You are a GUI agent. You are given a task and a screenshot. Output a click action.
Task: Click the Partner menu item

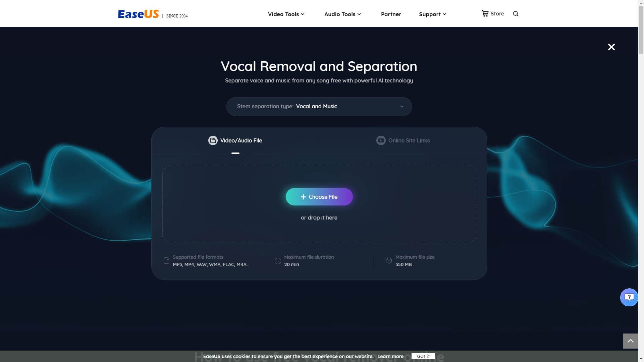pos(391,14)
